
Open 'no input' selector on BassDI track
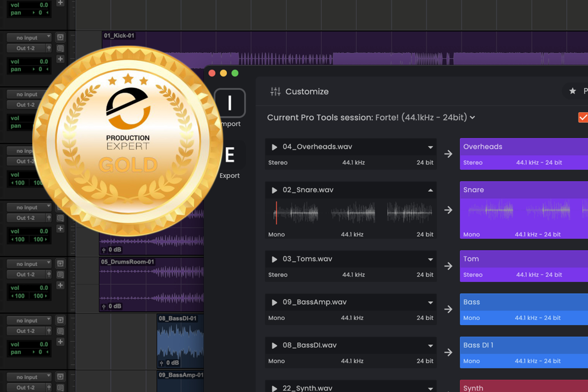click(x=29, y=320)
